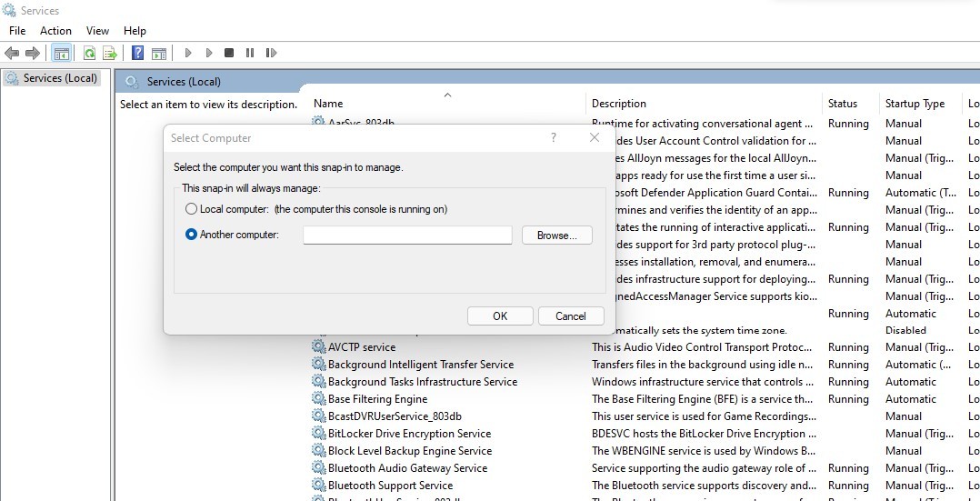The height and width of the screenshot is (501, 980).
Task: Sort the list by Startup Type column
Action: 915,104
